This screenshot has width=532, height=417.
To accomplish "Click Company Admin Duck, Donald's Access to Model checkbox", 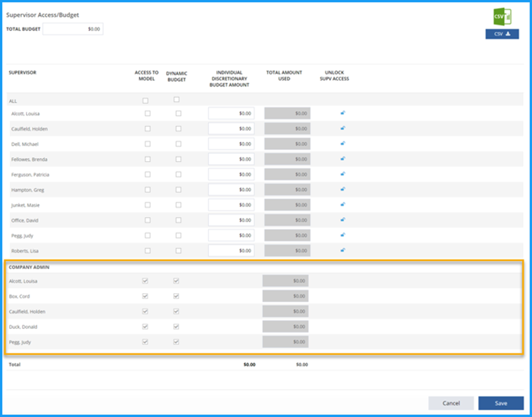I will coord(145,327).
